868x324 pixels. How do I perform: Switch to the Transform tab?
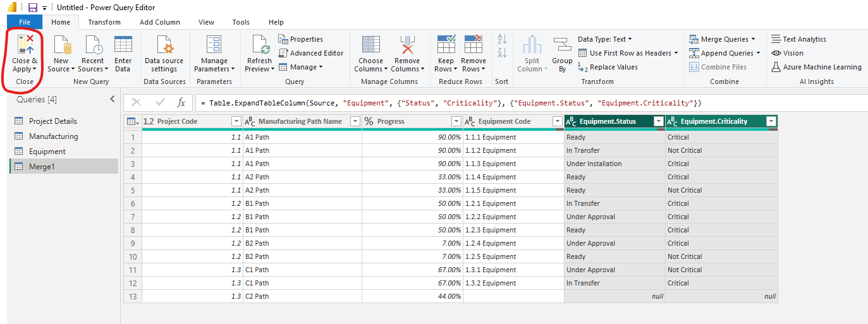104,22
